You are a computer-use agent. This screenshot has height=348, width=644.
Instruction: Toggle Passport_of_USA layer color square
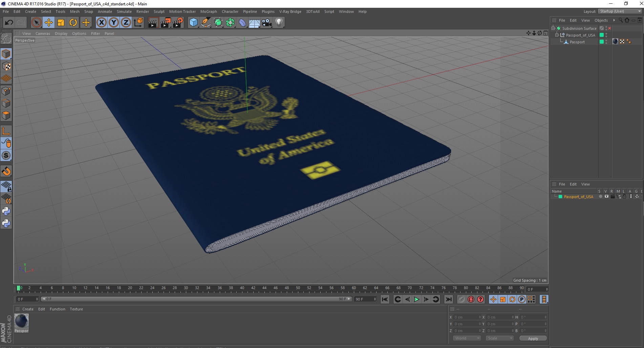[602, 35]
